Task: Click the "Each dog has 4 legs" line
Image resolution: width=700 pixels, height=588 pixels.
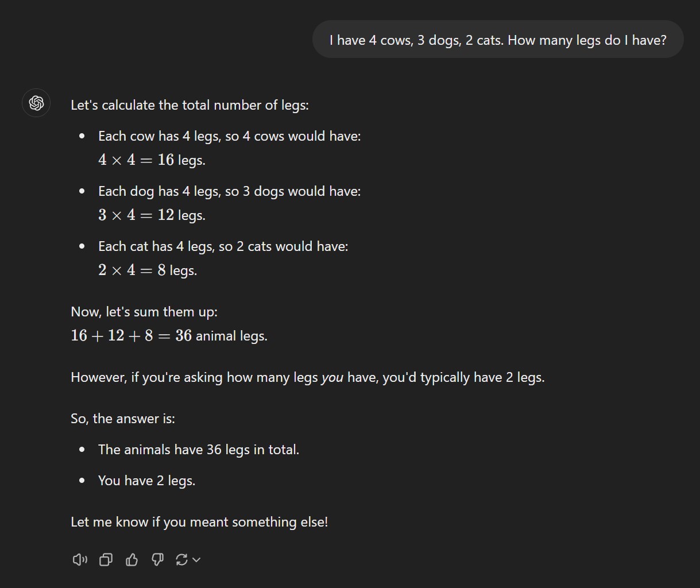Action: tap(229, 191)
